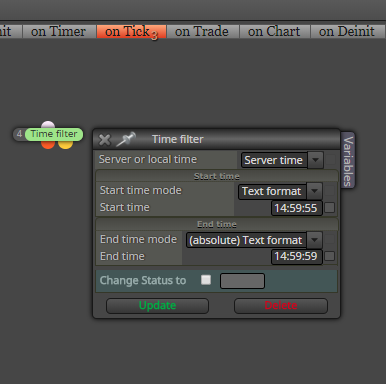Click the Delete button
This screenshot has height=384, width=386.
tap(281, 306)
